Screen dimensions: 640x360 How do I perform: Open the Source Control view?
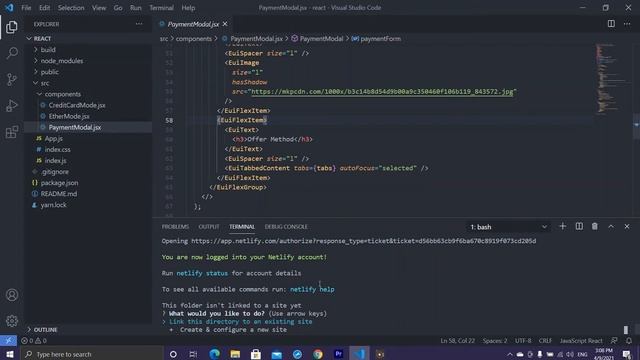12,79
